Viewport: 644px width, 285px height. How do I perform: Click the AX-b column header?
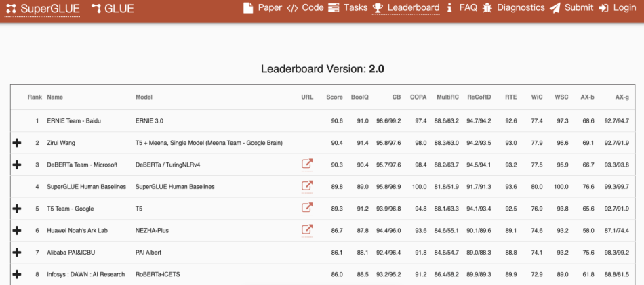click(x=587, y=97)
